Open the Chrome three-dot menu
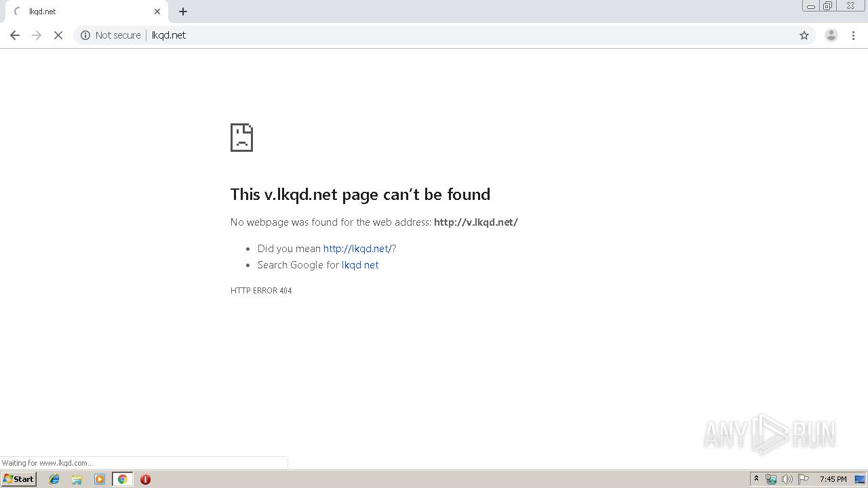This screenshot has width=868, height=488. click(854, 35)
